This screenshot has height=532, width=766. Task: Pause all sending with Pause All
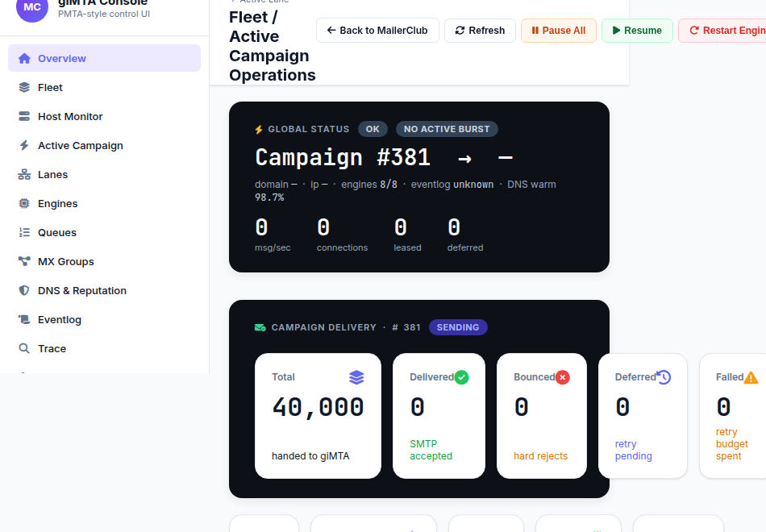point(559,31)
